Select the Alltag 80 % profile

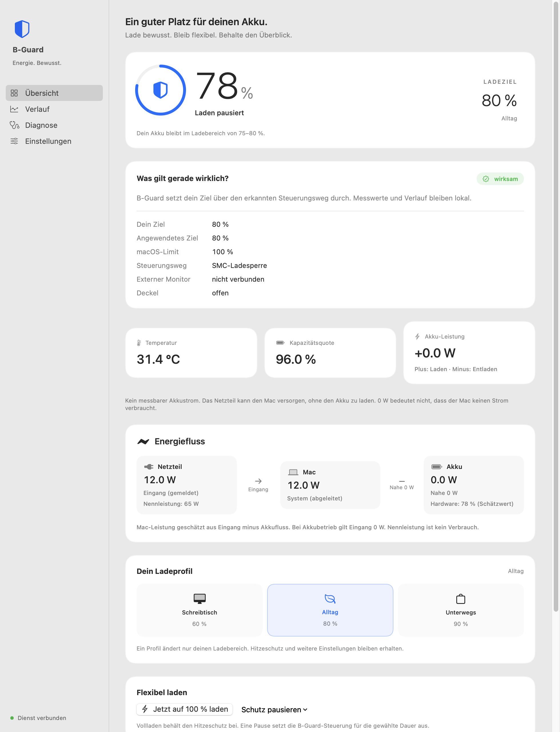pos(330,610)
